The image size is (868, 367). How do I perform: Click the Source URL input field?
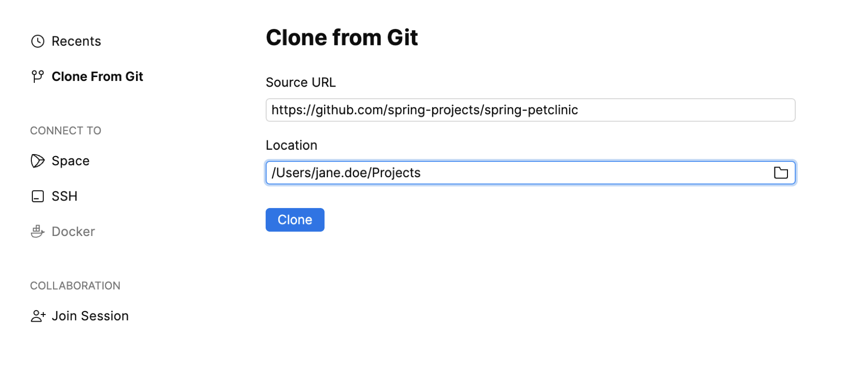coord(482,110)
